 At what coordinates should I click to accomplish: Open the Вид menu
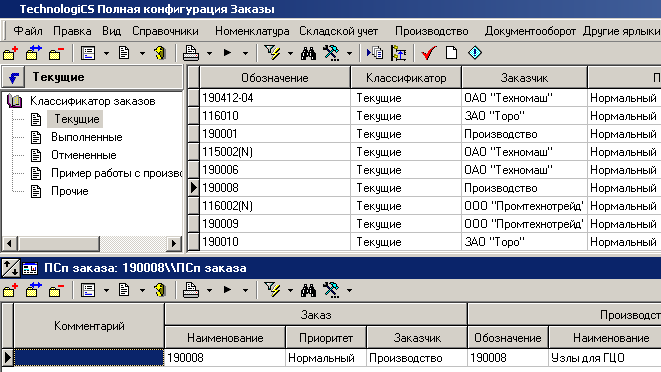pos(111,31)
